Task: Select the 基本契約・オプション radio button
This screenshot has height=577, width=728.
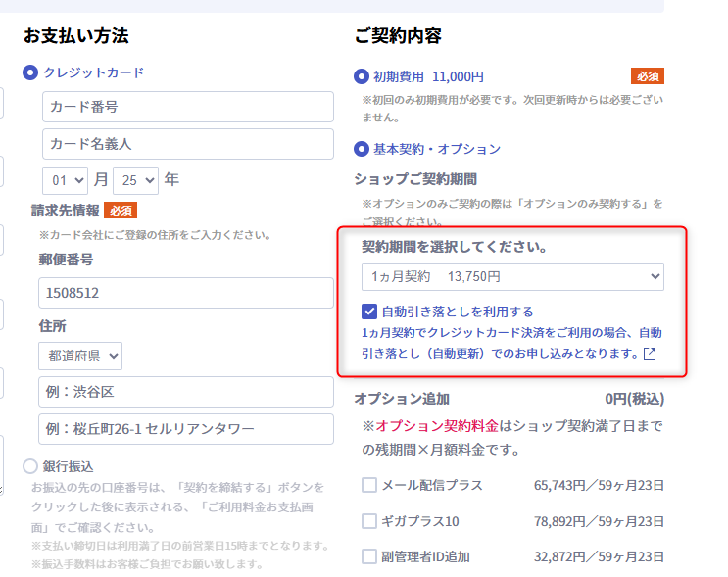Action: 362,149
